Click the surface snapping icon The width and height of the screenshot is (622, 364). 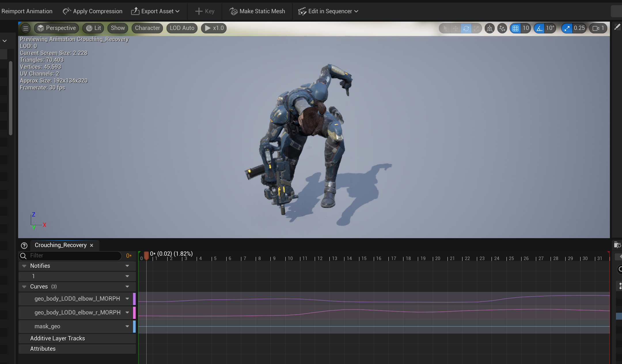pyautogui.click(x=502, y=28)
